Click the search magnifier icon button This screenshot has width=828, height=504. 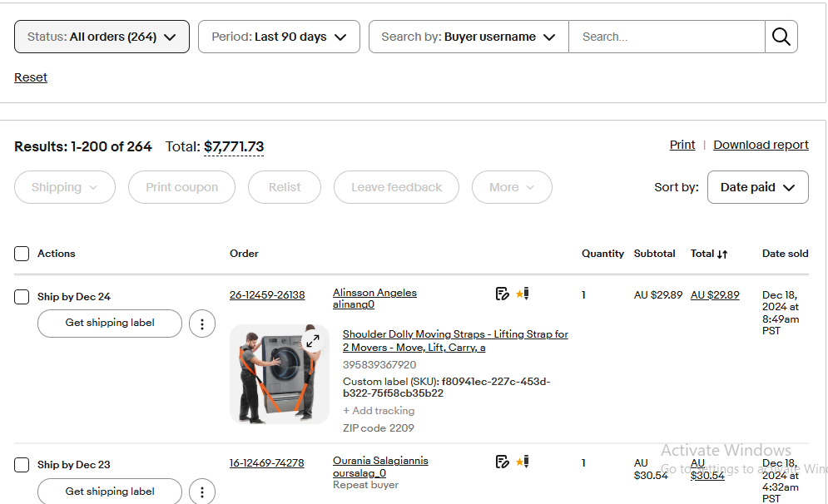(x=781, y=37)
